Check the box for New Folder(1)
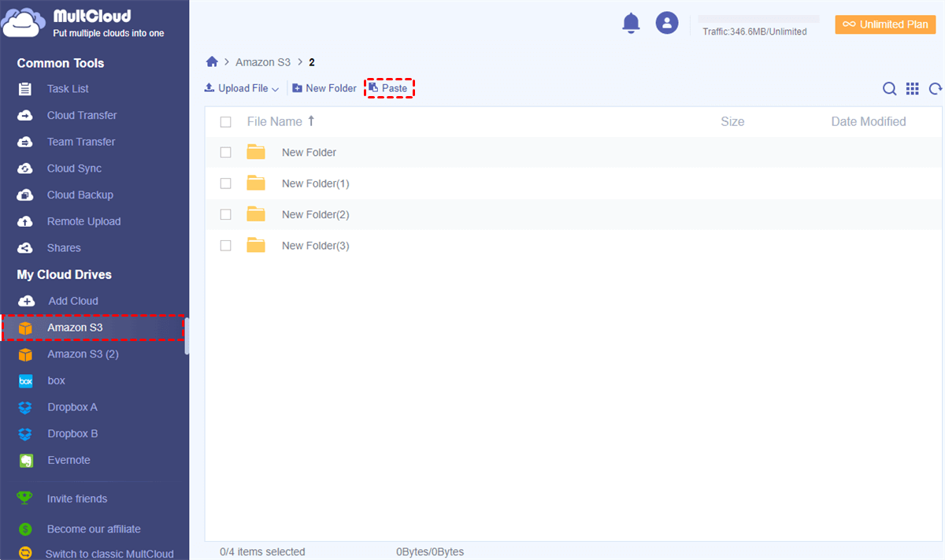Image resolution: width=945 pixels, height=560 pixels. coord(226,184)
